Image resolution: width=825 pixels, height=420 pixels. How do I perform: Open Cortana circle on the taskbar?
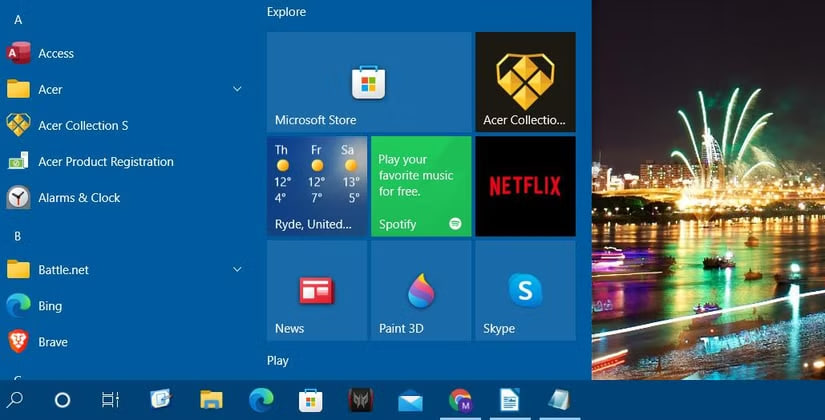pos(62,401)
